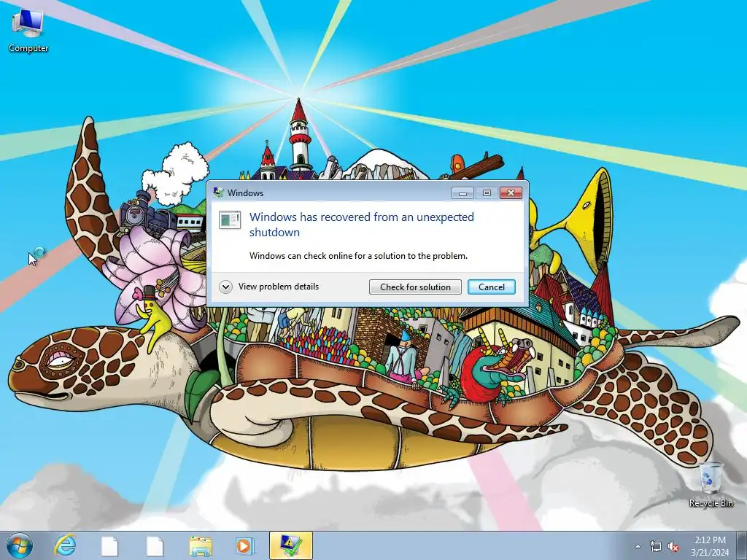Show hidden system tray icons
The width and height of the screenshot is (747, 560).
pos(638,546)
